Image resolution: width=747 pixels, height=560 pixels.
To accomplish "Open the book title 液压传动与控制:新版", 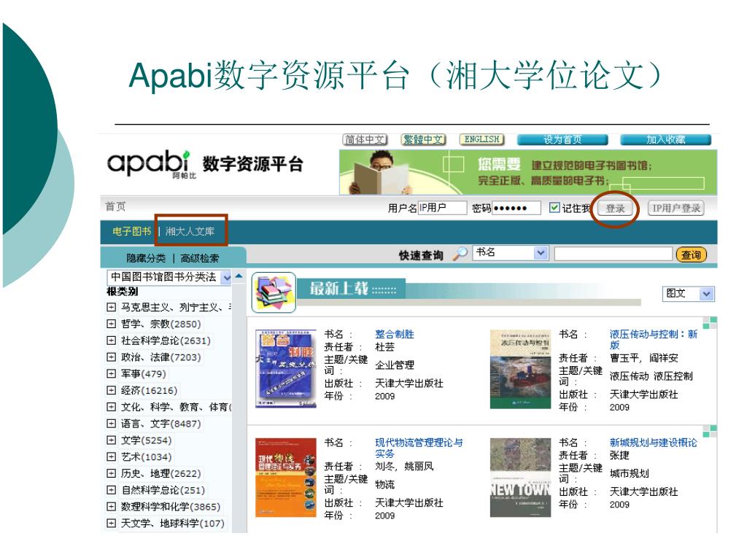I will (654, 340).
